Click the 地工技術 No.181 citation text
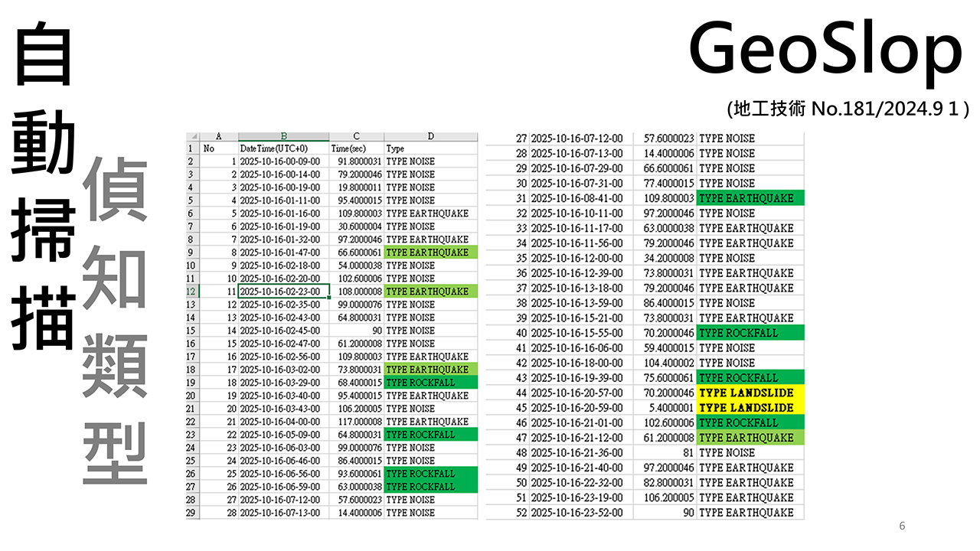The height and width of the screenshot is (551, 980). point(848,109)
